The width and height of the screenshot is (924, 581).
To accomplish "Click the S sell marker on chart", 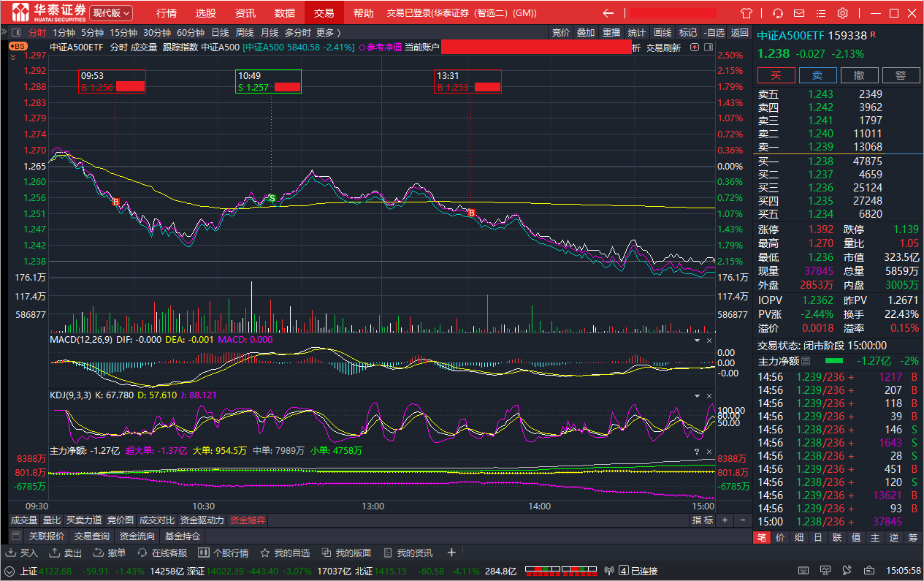I will click(x=272, y=198).
